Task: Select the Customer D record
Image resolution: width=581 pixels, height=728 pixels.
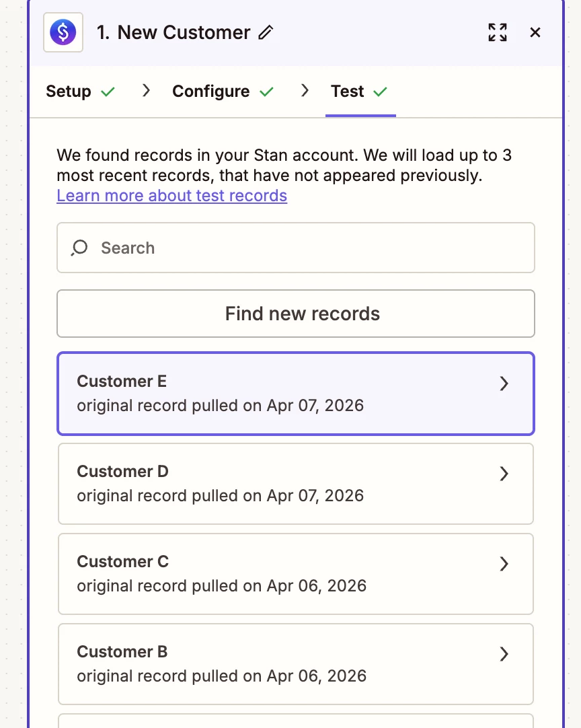Action: click(x=269, y=484)
